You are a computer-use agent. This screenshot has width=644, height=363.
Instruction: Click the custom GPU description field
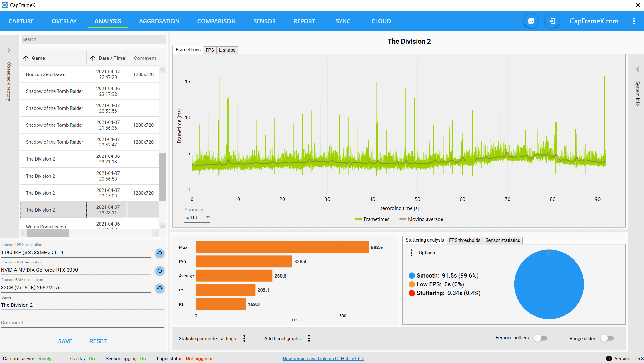click(76, 270)
